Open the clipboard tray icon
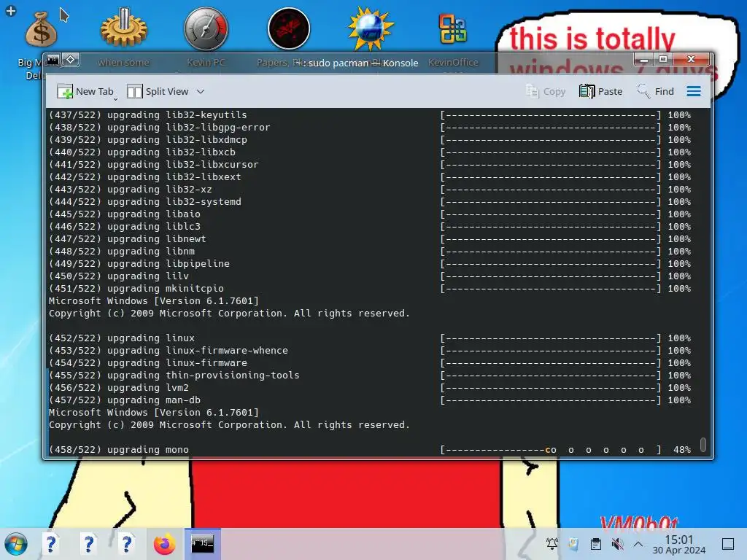The height and width of the screenshot is (560, 747). pyautogui.click(x=595, y=544)
